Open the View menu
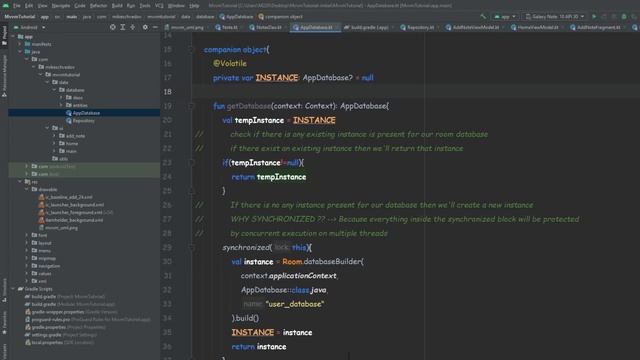Image resolution: width=640 pixels, height=360 pixels. click(x=42, y=6)
